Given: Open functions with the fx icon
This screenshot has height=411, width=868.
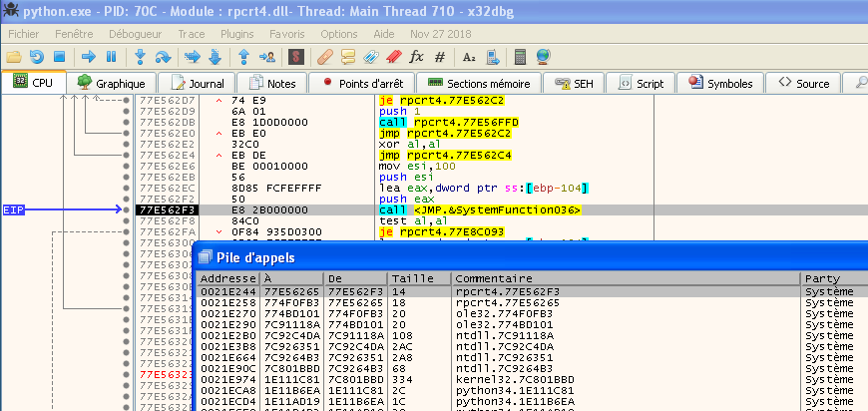Looking at the screenshot, I should [416, 57].
